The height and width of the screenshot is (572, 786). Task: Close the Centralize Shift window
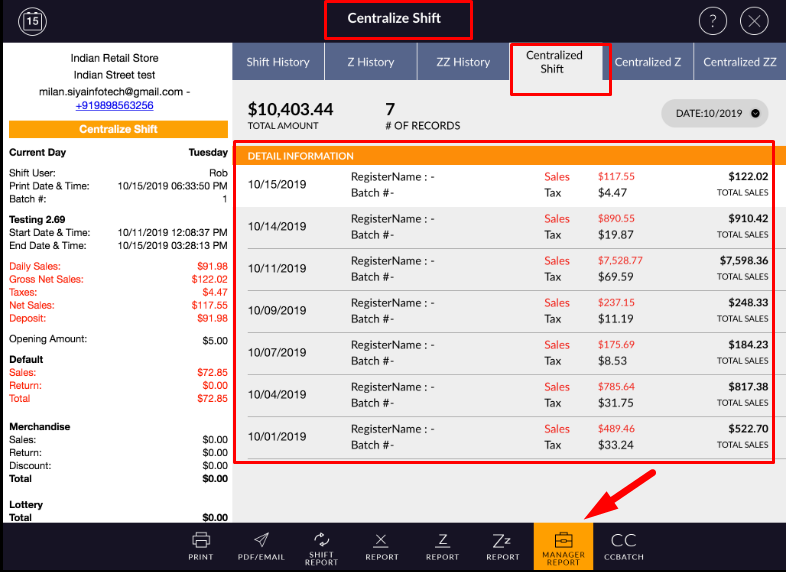(x=754, y=21)
